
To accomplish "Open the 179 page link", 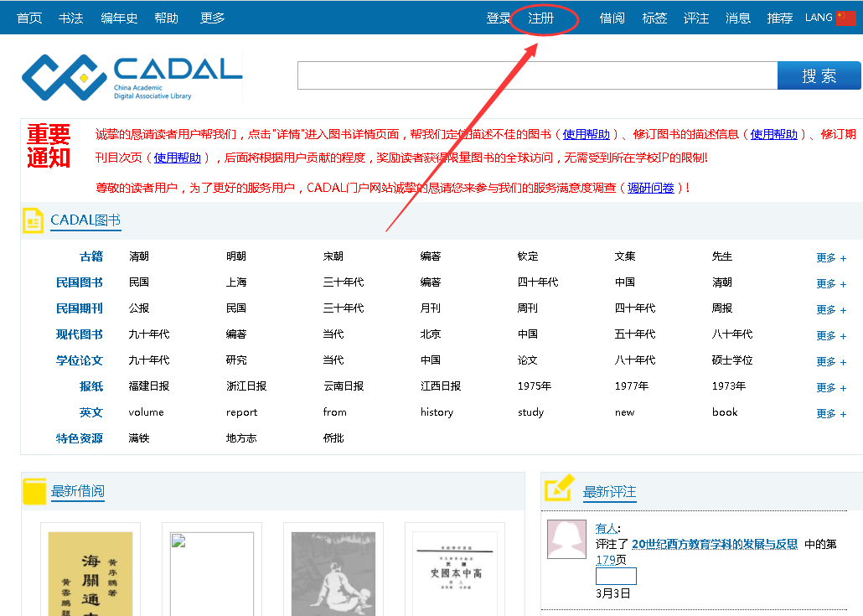I will coord(606,561).
